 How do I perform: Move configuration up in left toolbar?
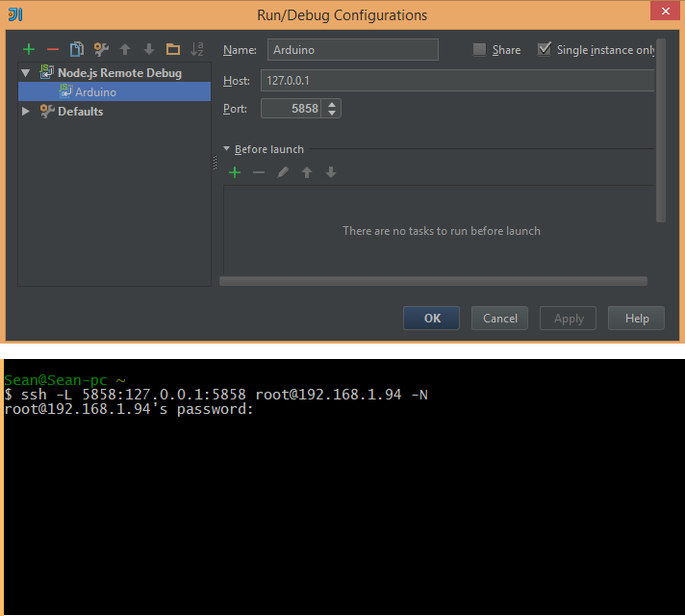coord(125,49)
